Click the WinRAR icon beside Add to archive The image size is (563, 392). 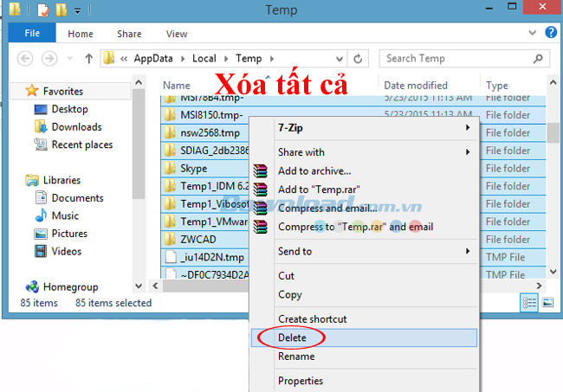(261, 171)
